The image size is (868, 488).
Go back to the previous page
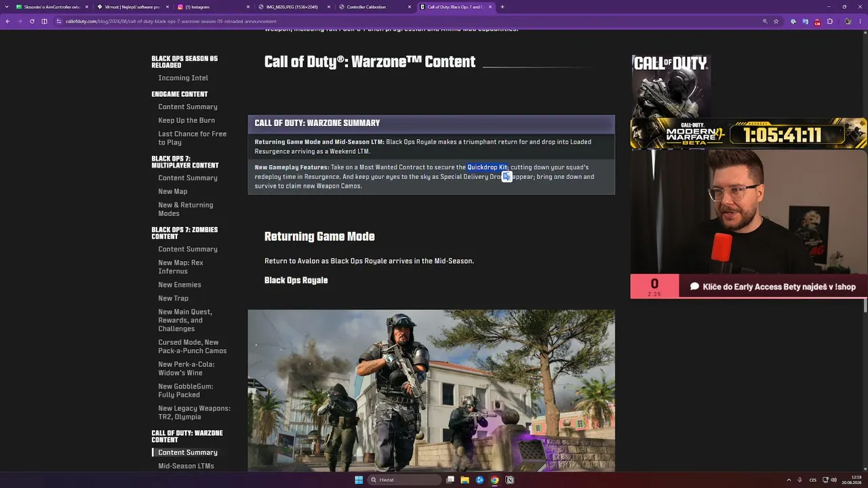(7, 21)
